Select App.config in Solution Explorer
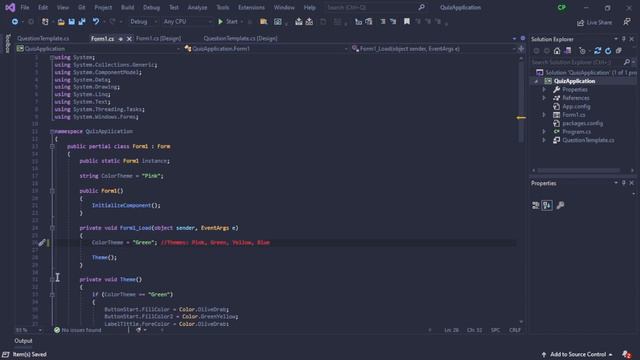The height and width of the screenshot is (360, 640). click(576, 107)
